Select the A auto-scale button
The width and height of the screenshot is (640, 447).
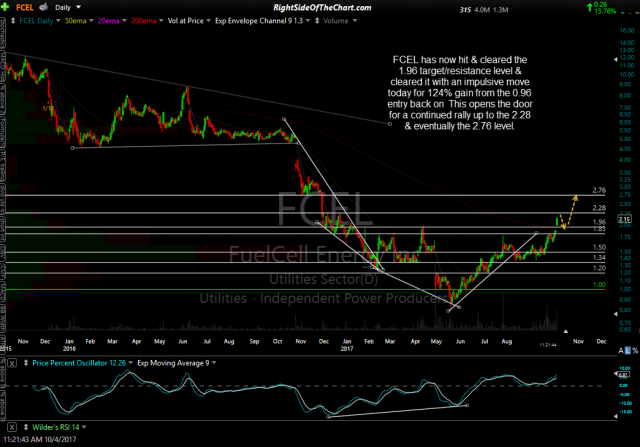point(621,351)
